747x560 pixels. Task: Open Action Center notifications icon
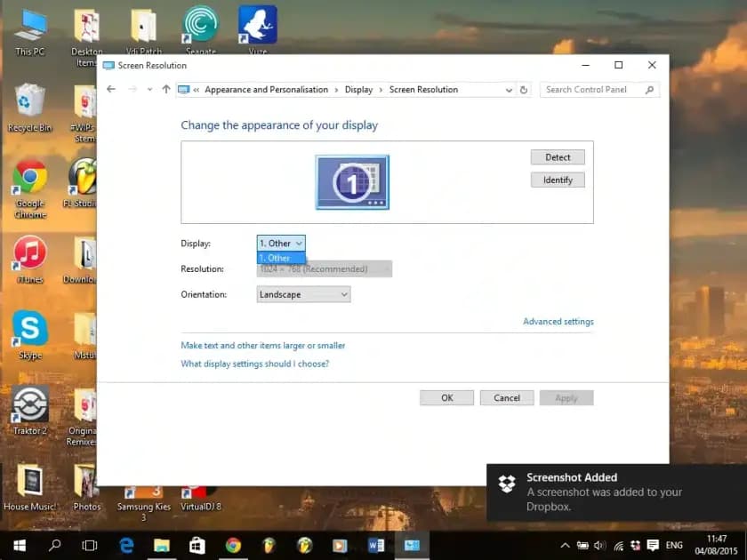coord(653,545)
